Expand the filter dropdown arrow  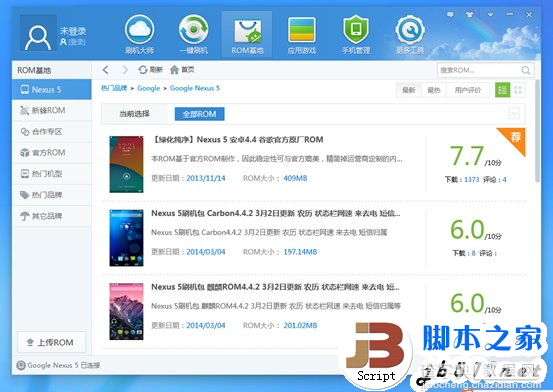pos(514,114)
